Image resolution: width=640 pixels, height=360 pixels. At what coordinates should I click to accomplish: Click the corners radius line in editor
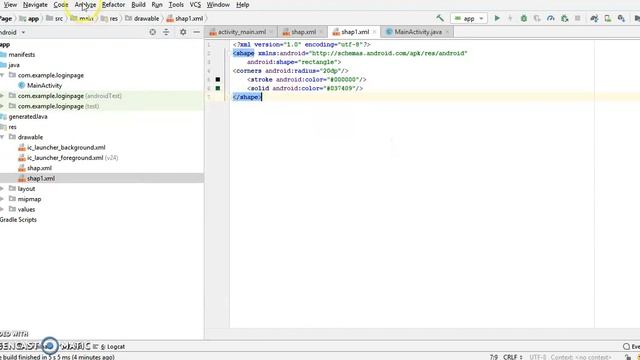[290, 71]
